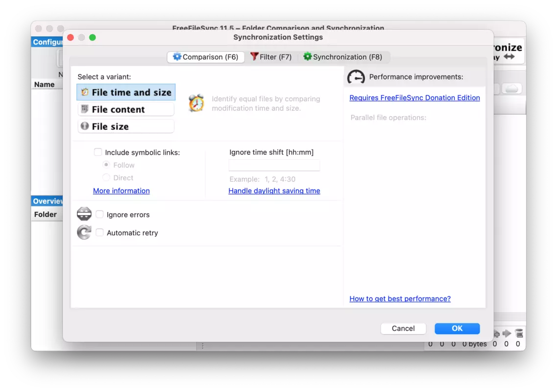Open Requires FreeFileSync Donation Edition link
Screen dimensions: 557x392
[x=414, y=98]
